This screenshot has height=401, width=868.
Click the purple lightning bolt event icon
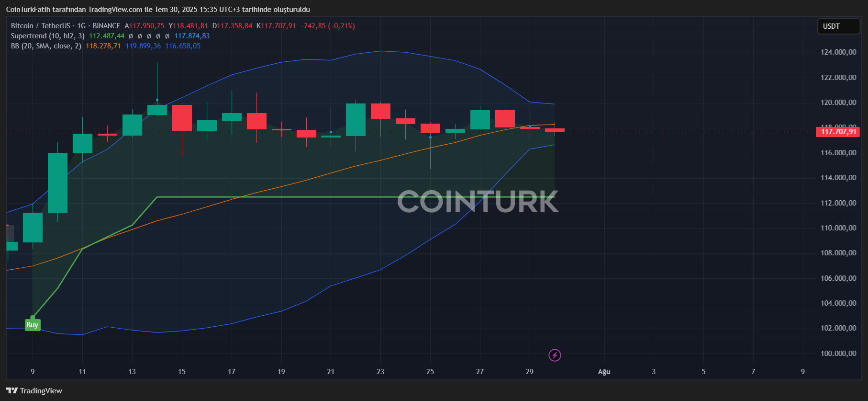(x=555, y=355)
